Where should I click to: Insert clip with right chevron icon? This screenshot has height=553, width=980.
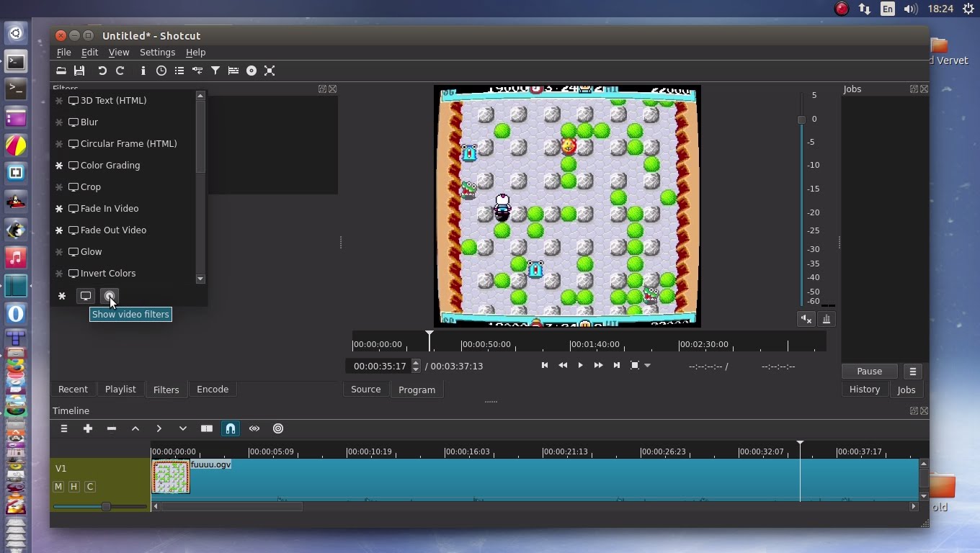(x=159, y=428)
